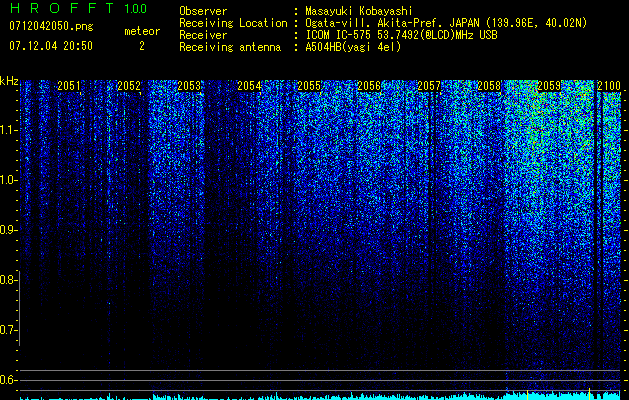This screenshot has width=629, height=400.
Task: Click the HROFFT 1.0.0 title text
Action: tap(78, 8)
